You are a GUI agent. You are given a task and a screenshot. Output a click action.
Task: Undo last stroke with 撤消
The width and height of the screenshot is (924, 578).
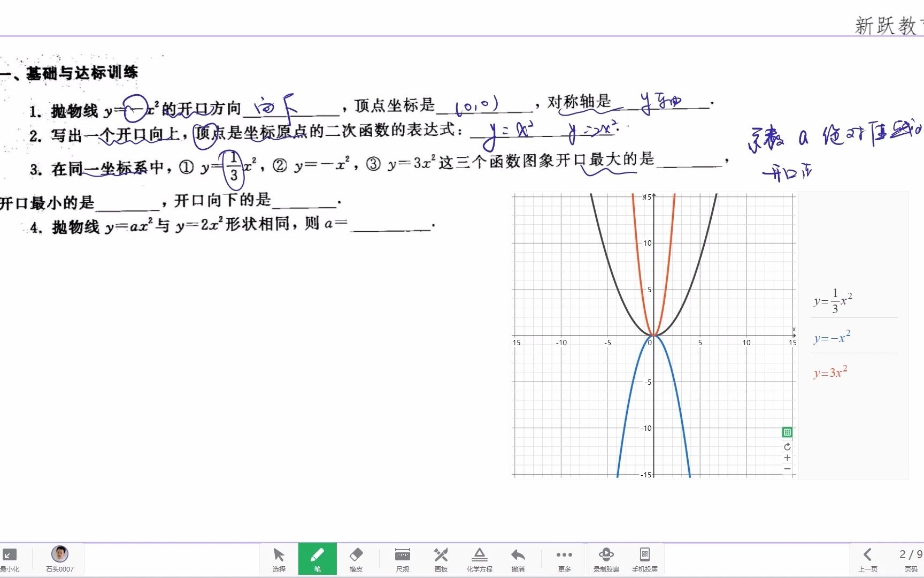click(x=518, y=559)
